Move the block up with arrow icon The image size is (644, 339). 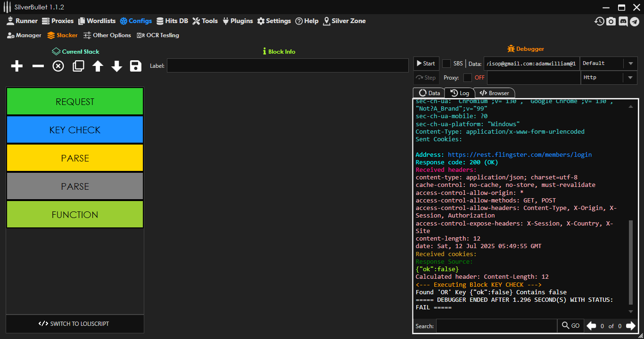click(98, 66)
